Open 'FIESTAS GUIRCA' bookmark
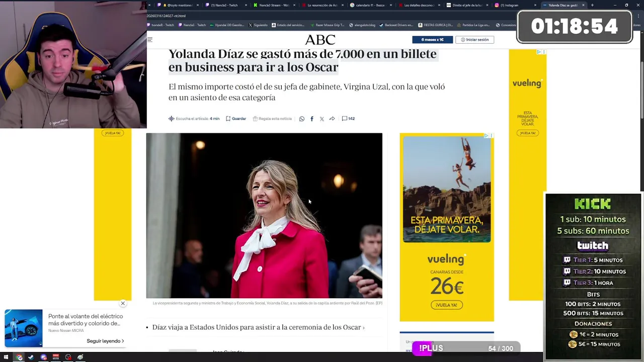Screen dimensions: 644x362 coord(435,25)
